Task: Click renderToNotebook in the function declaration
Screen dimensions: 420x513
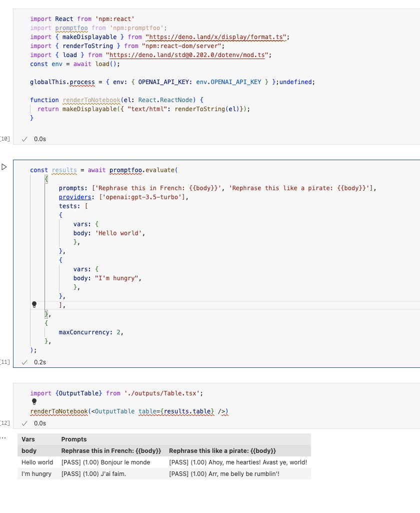Action: point(91,100)
